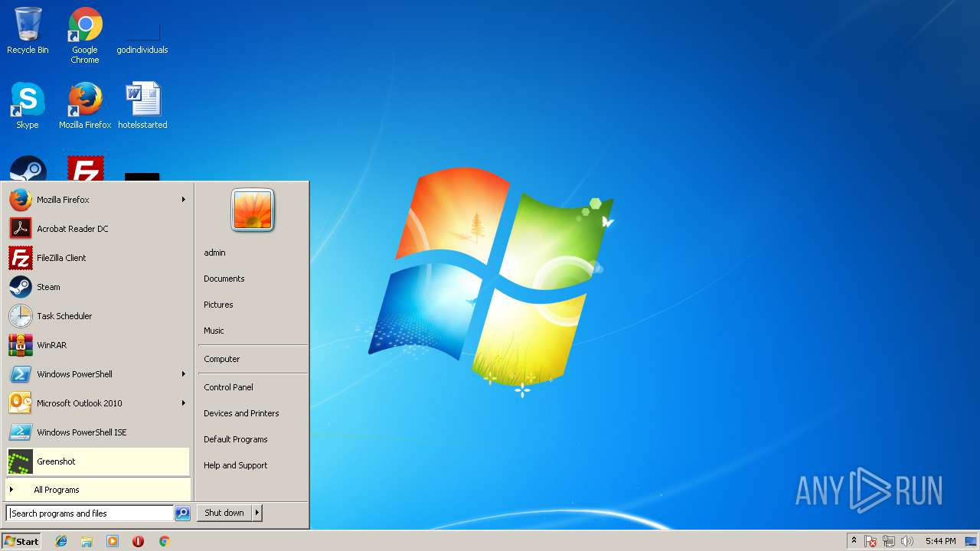This screenshot has width=980, height=551.
Task: Open Chrome from taskbar
Action: [x=164, y=541]
